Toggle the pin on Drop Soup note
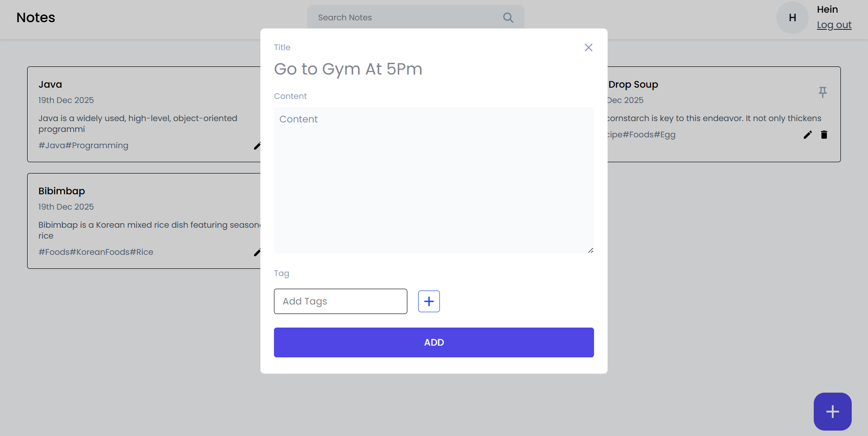Screen dimensions: 868x436 822,92
